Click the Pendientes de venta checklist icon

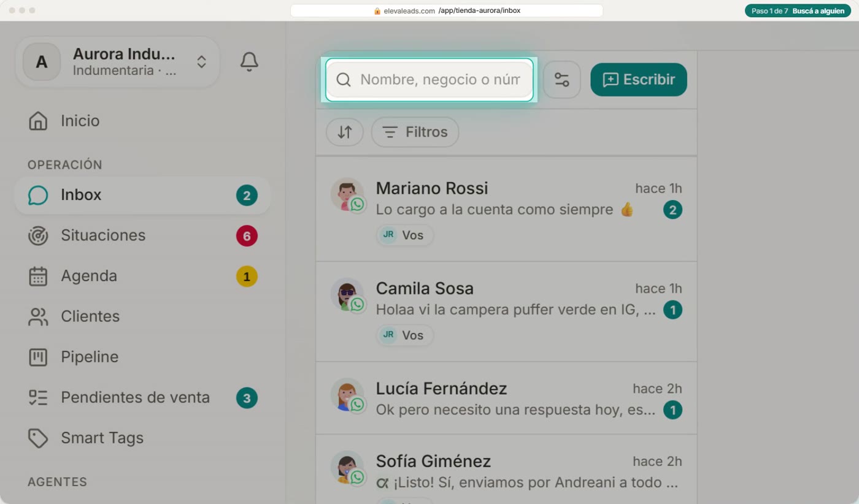(x=38, y=397)
